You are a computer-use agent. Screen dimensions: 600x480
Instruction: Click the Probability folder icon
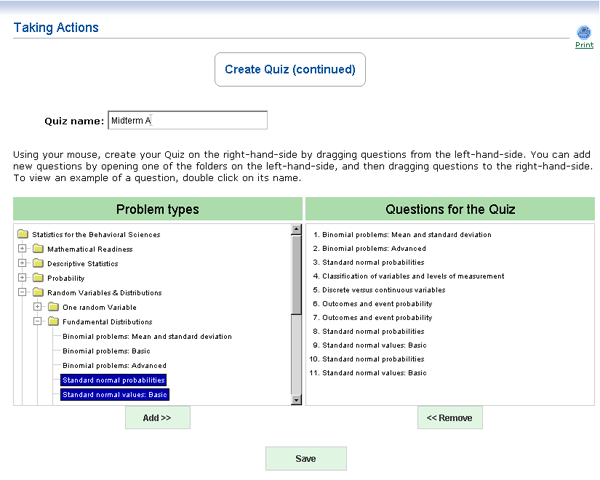(38, 278)
